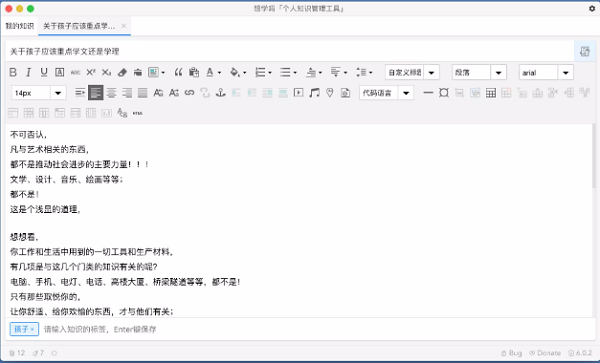Apply font color using the A icon

pyautogui.click(x=210, y=72)
